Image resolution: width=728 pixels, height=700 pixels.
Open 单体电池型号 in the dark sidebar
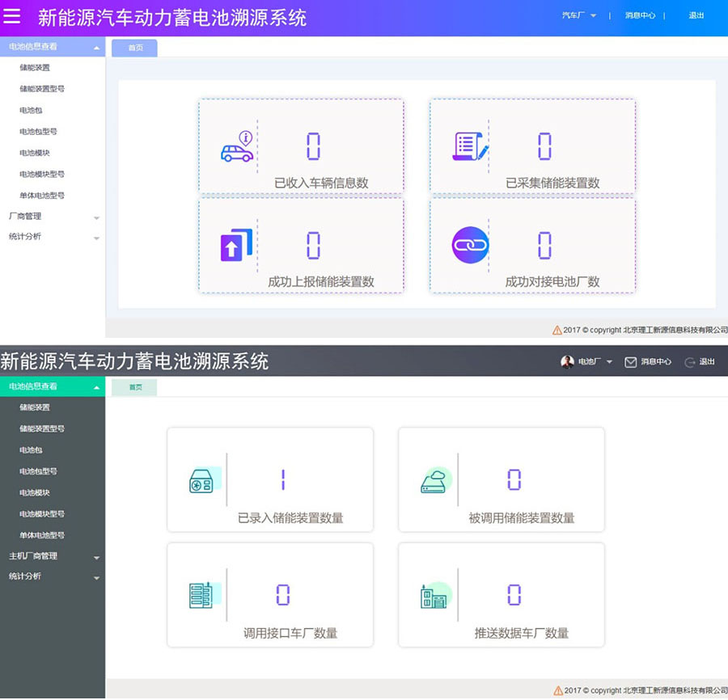click(x=42, y=535)
